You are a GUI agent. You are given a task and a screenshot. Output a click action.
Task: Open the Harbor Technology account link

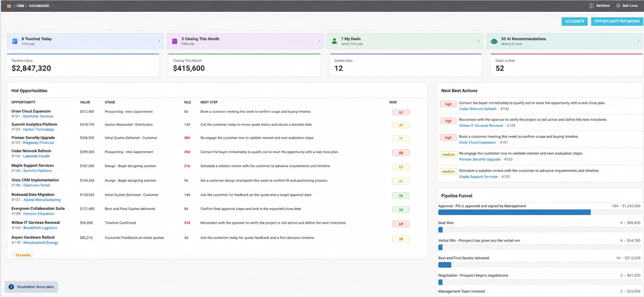point(39,129)
